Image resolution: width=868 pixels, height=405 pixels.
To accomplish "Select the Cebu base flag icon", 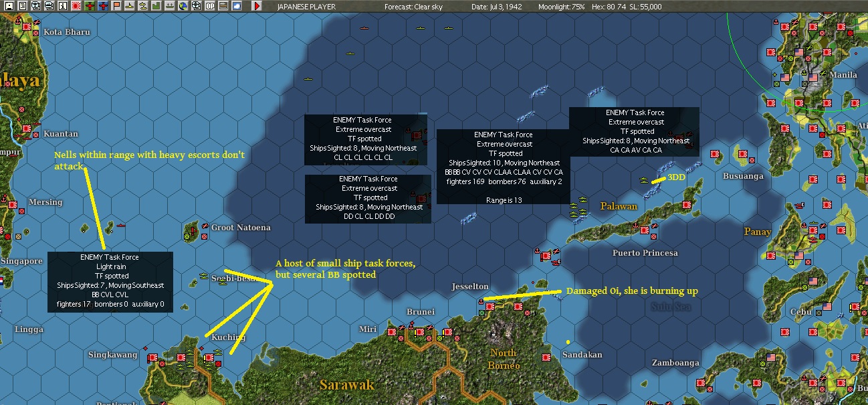I will [x=827, y=307].
